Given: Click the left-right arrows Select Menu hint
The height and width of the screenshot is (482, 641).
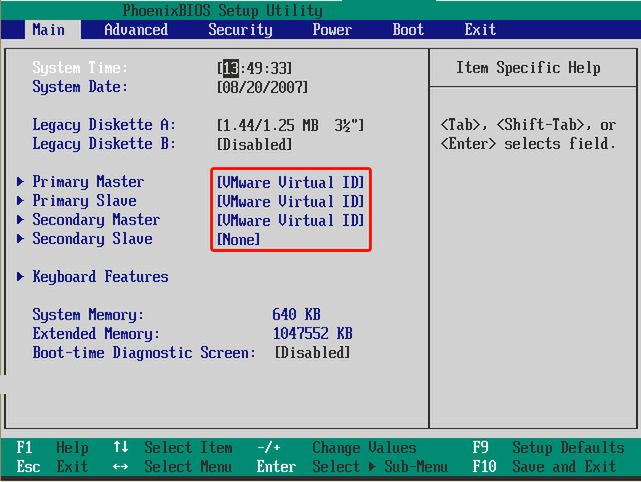Looking at the screenshot, I should pyautogui.click(x=173, y=466).
